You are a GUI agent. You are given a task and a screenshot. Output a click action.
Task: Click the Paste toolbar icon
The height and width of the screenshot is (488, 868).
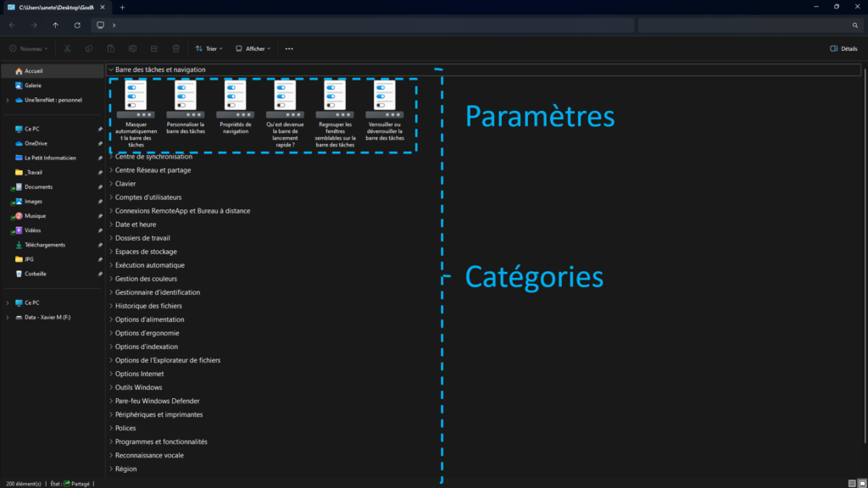click(x=111, y=48)
